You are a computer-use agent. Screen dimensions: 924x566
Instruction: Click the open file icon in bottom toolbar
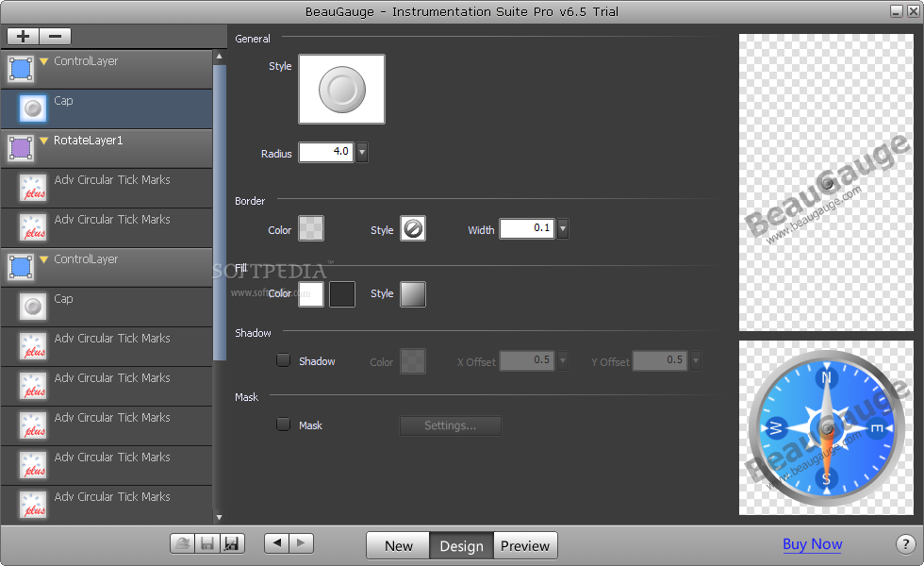pos(183,543)
